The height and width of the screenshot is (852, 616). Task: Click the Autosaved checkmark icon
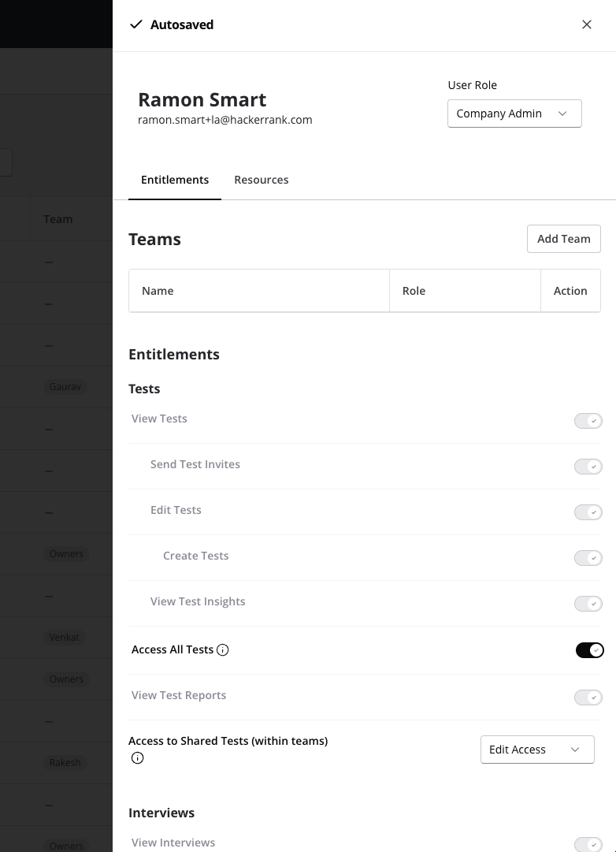[x=136, y=24]
